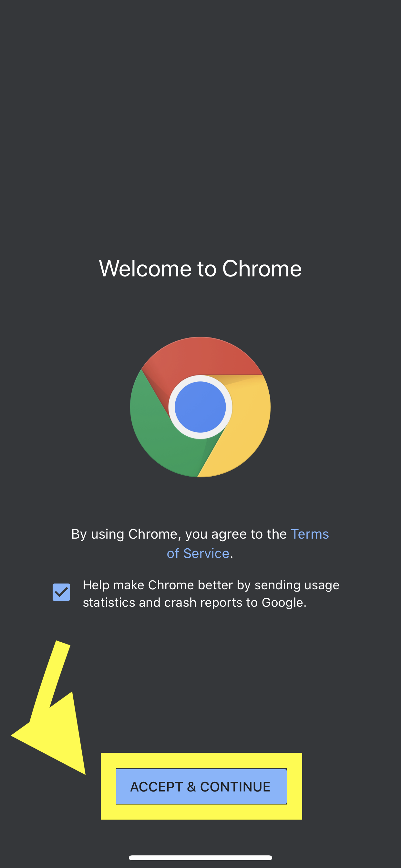Click the word 'Terms' in blue
The width and height of the screenshot is (401, 868).
click(310, 534)
